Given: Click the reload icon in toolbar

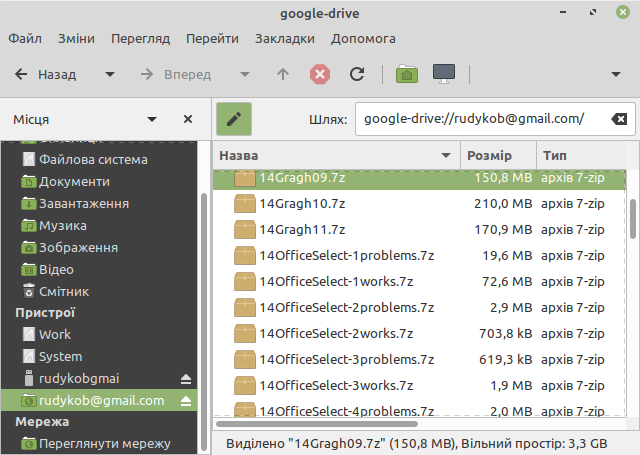Looking at the screenshot, I should (x=356, y=74).
